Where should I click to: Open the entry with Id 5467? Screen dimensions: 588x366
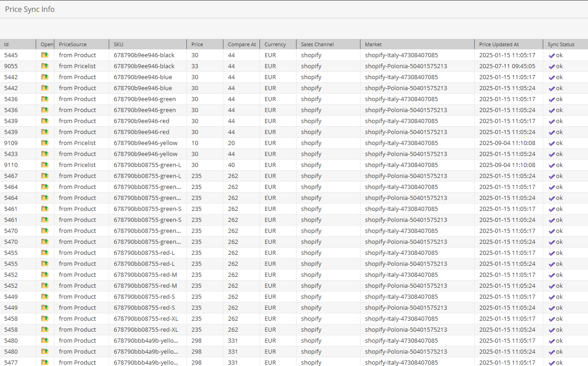pos(45,176)
